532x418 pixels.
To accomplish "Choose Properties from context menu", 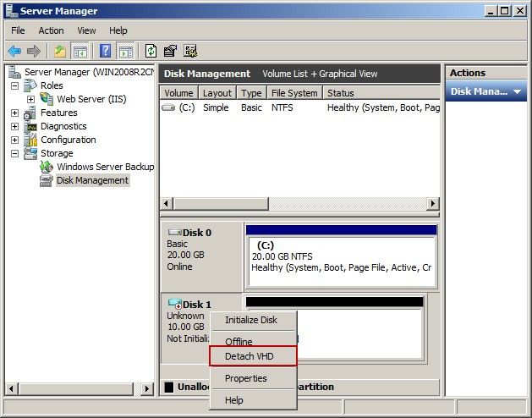I will coord(253,378).
